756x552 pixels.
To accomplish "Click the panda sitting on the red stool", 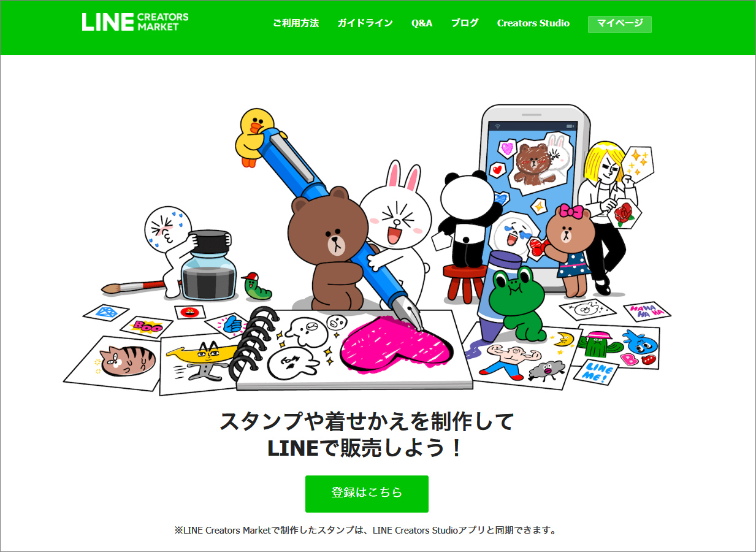I will [467, 218].
